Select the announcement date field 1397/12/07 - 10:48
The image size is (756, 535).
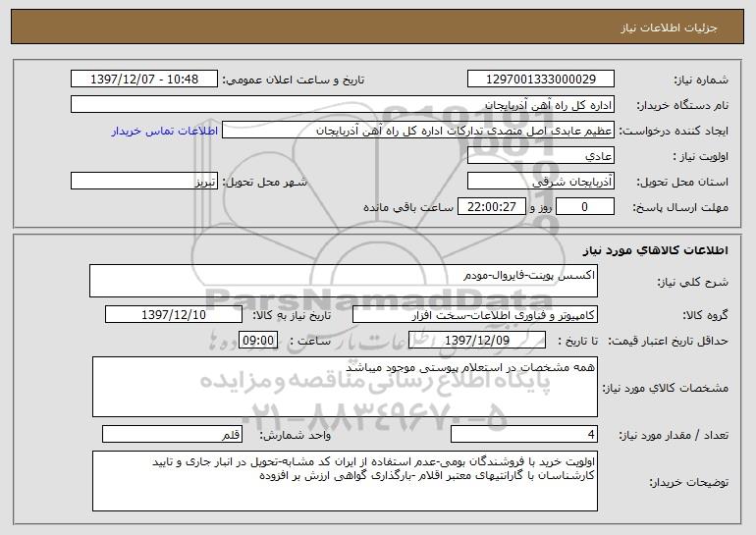pyautogui.click(x=144, y=80)
